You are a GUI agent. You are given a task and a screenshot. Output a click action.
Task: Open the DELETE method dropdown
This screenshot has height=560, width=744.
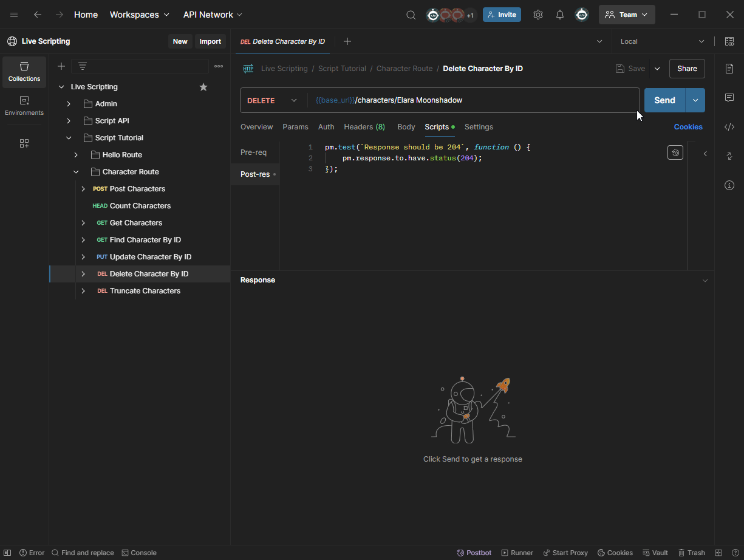coord(273,100)
